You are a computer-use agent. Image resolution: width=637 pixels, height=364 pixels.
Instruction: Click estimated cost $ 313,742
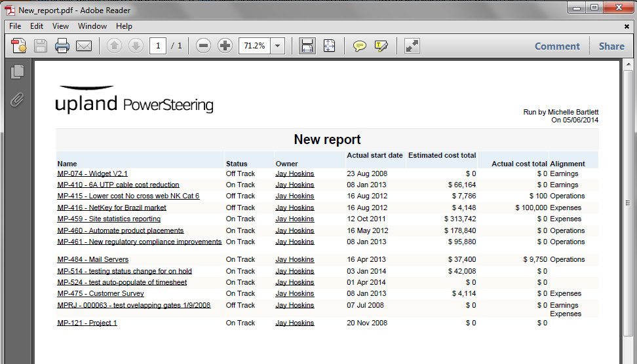click(460, 219)
